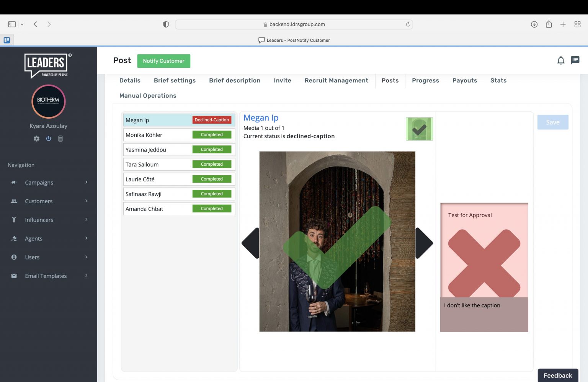Click the Safari share icon
This screenshot has height=382, width=588.
pyautogui.click(x=549, y=24)
